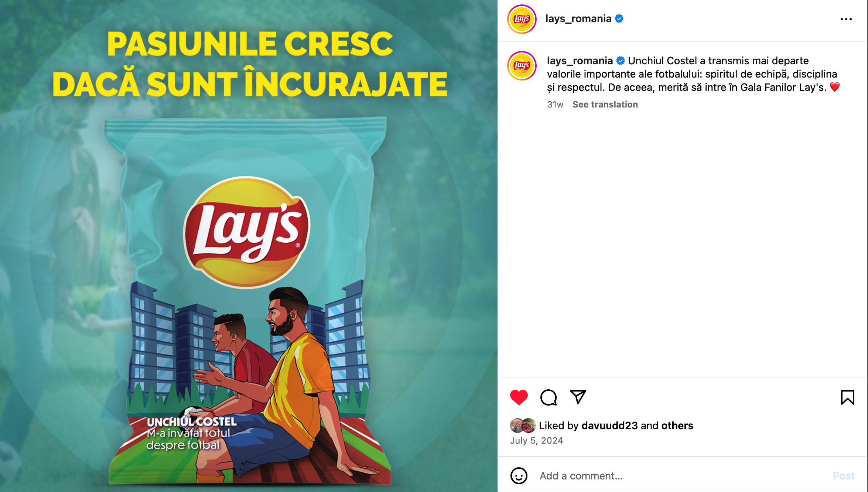Click See translation under caption
868x492 pixels.
point(605,105)
